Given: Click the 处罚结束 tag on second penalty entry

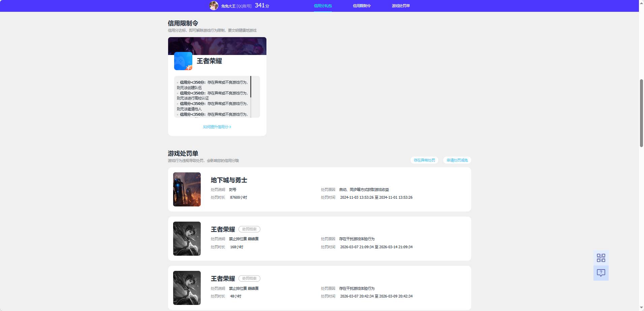Looking at the screenshot, I should click(250, 229).
